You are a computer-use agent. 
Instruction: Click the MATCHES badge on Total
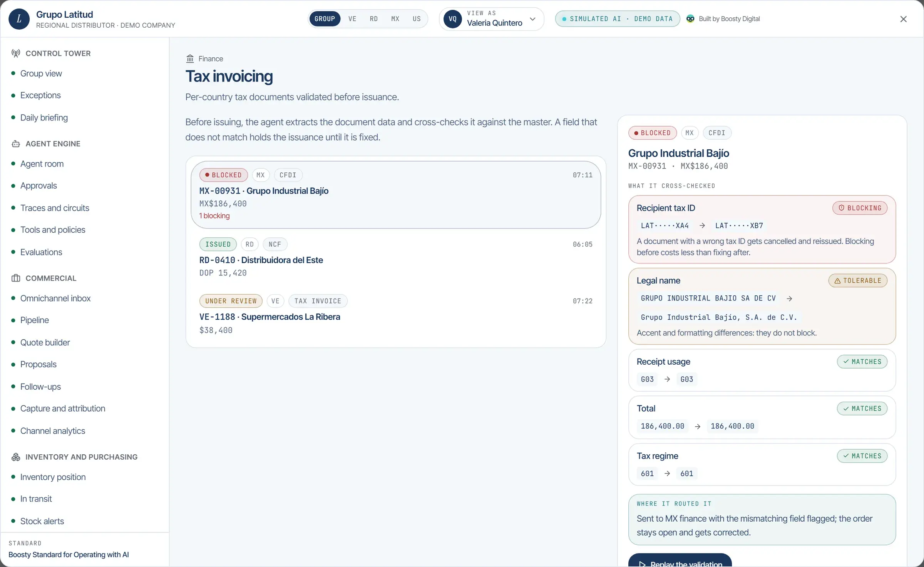pos(862,409)
